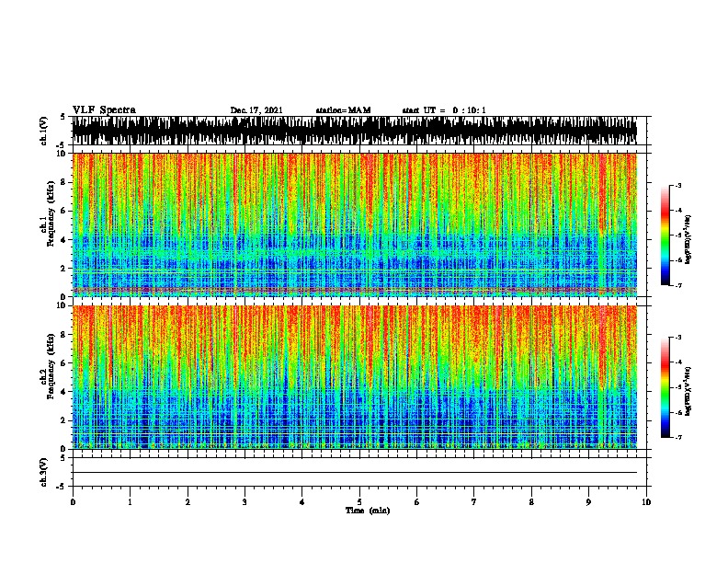
Task: Click the "-5" tick on ch.3(V) axis
Action: pos(62,487)
